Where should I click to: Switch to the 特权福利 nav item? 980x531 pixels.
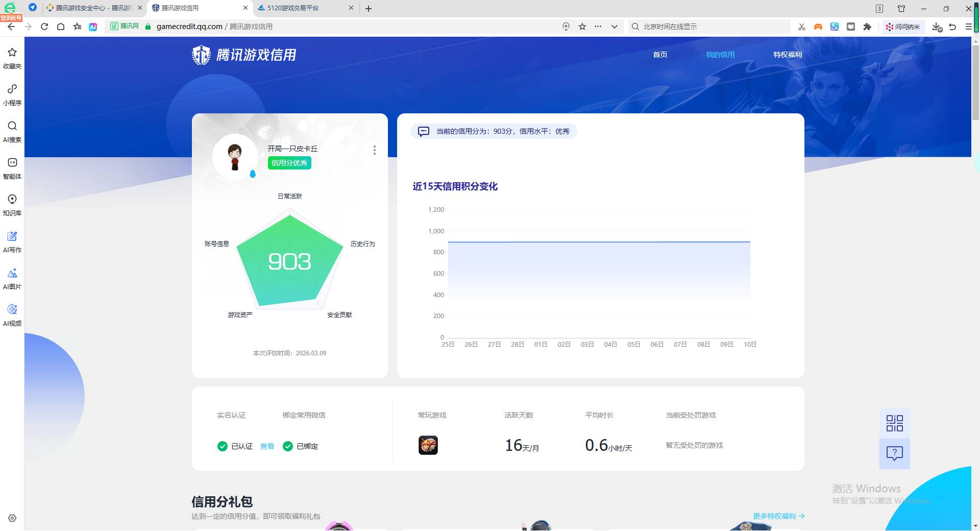(x=788, y=55)
